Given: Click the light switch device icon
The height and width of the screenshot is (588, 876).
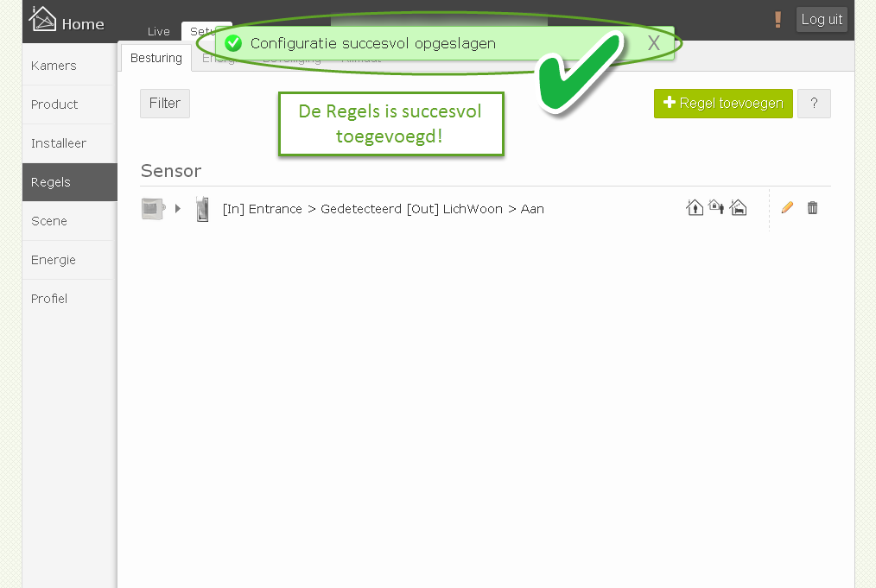Looking at the screenshot, I should pyautogui.click(x=203, y=209).
